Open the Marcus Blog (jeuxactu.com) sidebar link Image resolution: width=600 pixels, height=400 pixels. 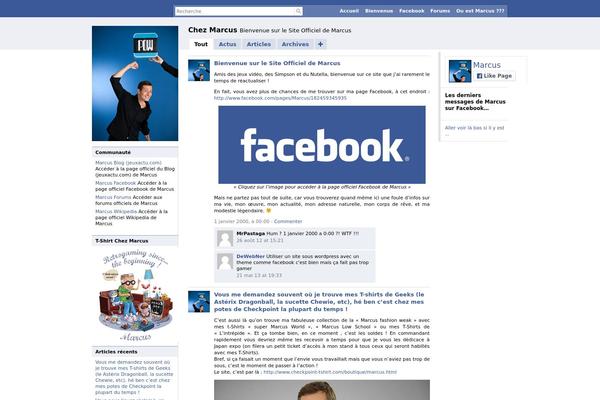(x=128, y=163)
